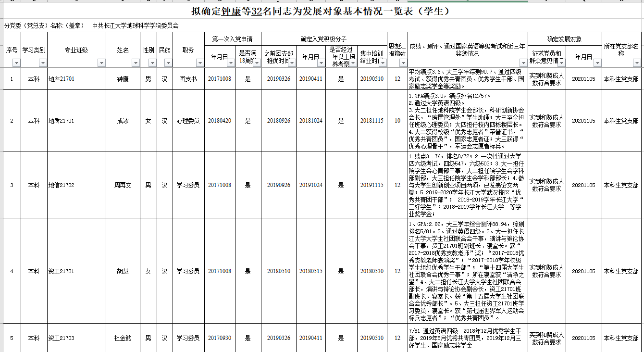Open 年月日 filter under 确定发展对象
Screen dimensions: 644x352
tap(596, 63)
